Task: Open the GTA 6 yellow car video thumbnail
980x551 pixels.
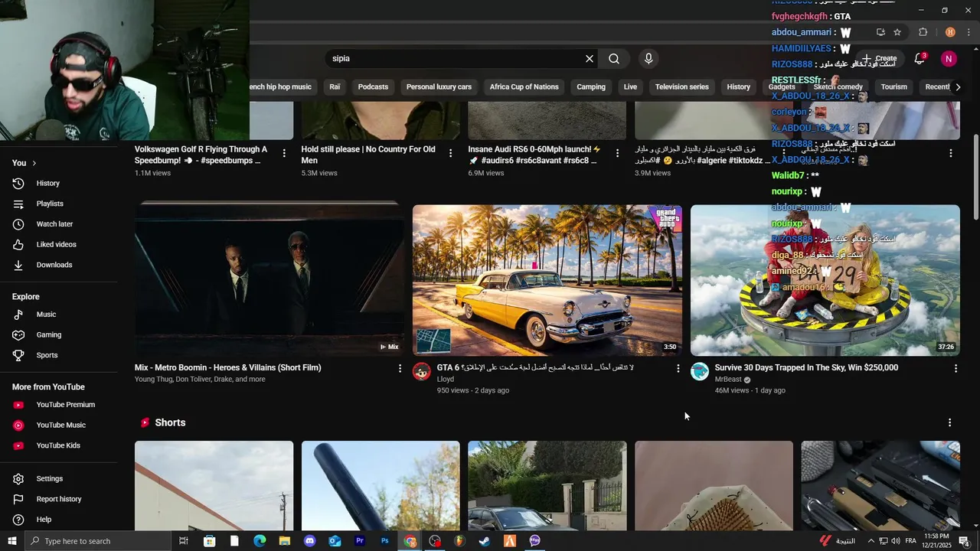Action: [x=547, y=280]
